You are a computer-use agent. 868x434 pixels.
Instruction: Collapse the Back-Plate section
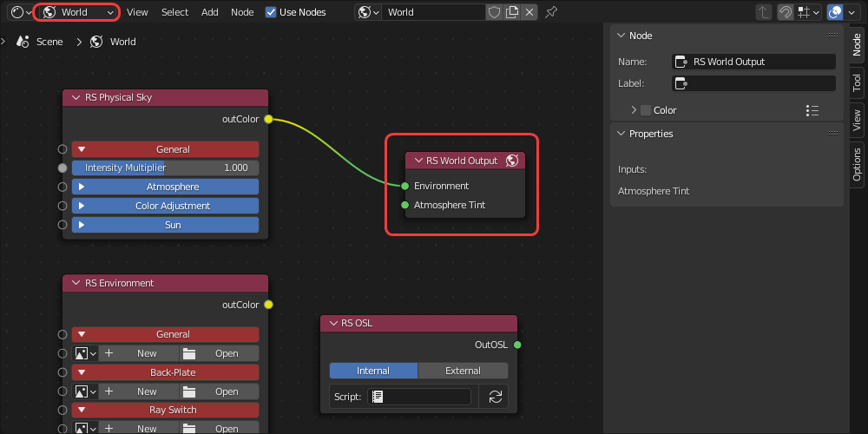pos(165,372)
